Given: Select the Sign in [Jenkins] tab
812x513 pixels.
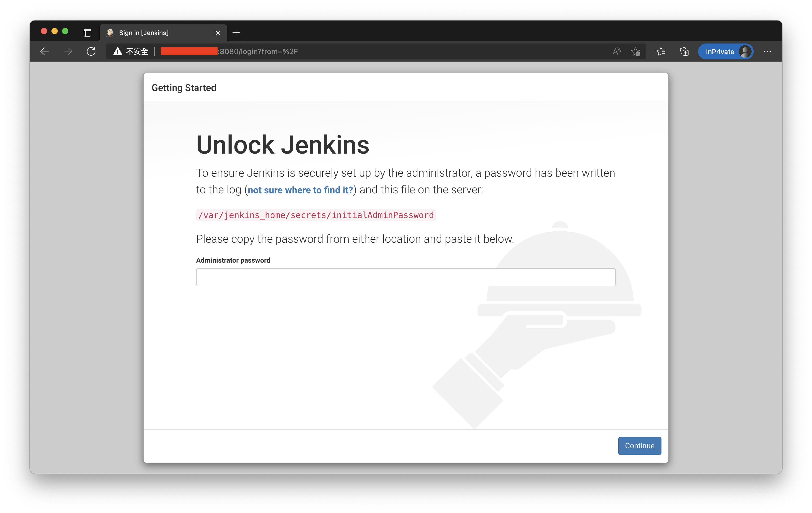Looking at the screenshot, I should click(x=163, y=33).
